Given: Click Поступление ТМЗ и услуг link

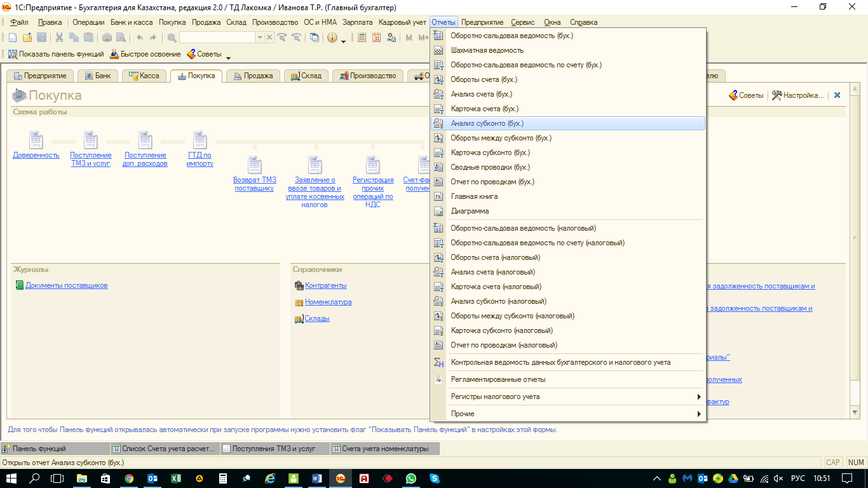Looking at the screenshot, I should tap(91, 159).
